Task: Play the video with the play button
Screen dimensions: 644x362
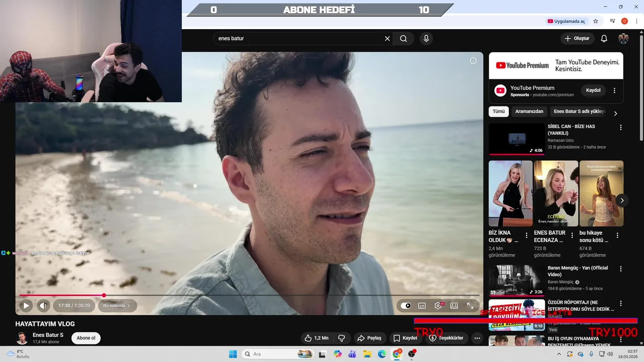Action: (x=26, y=305)
